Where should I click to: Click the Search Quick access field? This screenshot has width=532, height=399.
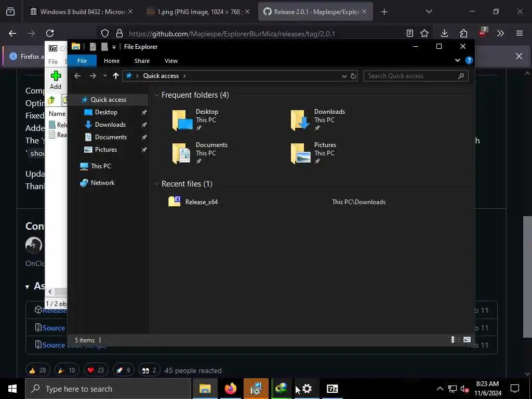(416, 76)
